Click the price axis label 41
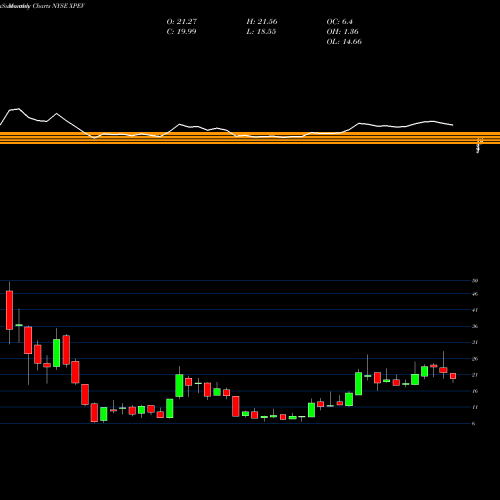Viewport: 500px width, 500px height. tap(475, 310)
